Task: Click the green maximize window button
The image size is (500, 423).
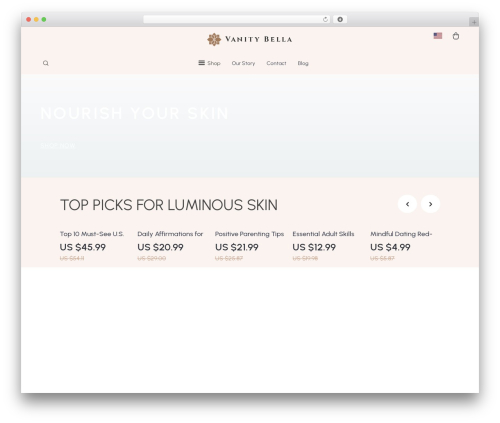Action: click(44, 19)
